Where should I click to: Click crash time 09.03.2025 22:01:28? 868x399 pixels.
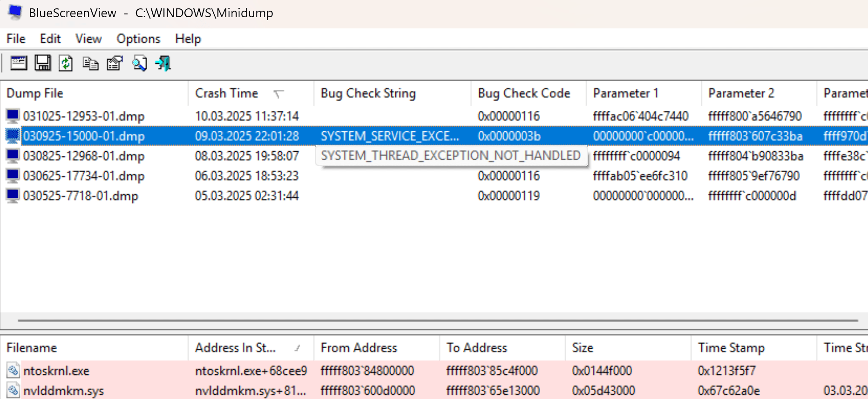(247, 136)
